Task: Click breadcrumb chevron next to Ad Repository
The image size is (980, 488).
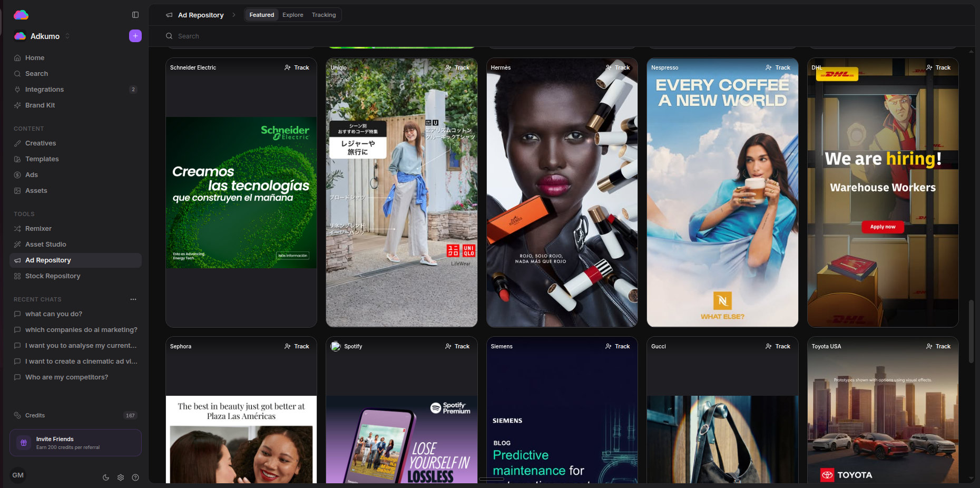Action: tap(234, 15)
